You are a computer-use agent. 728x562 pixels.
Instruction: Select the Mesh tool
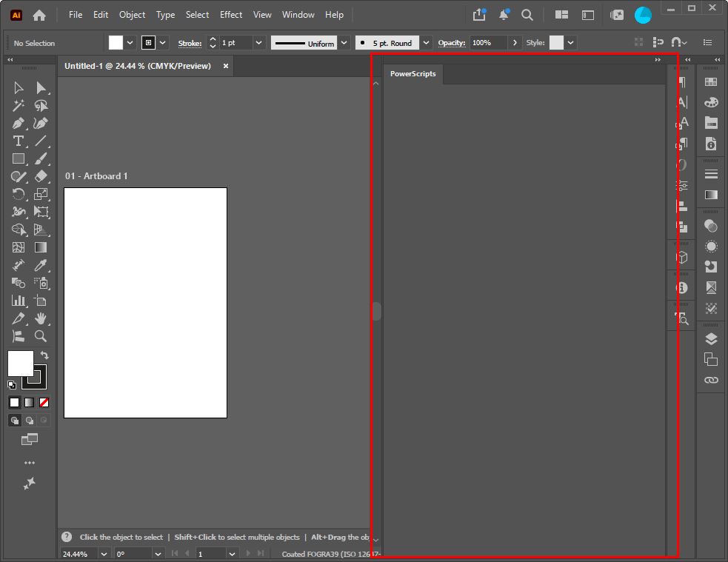coord(19,247)
